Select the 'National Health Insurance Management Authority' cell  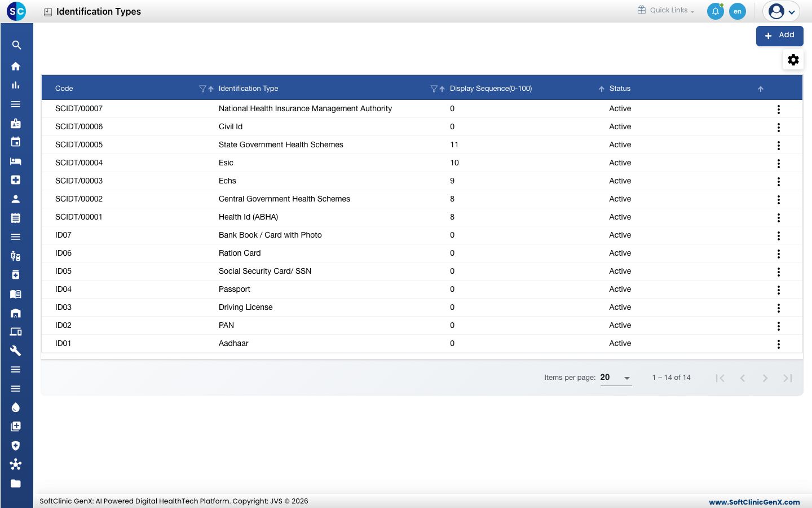click(305, 109)
